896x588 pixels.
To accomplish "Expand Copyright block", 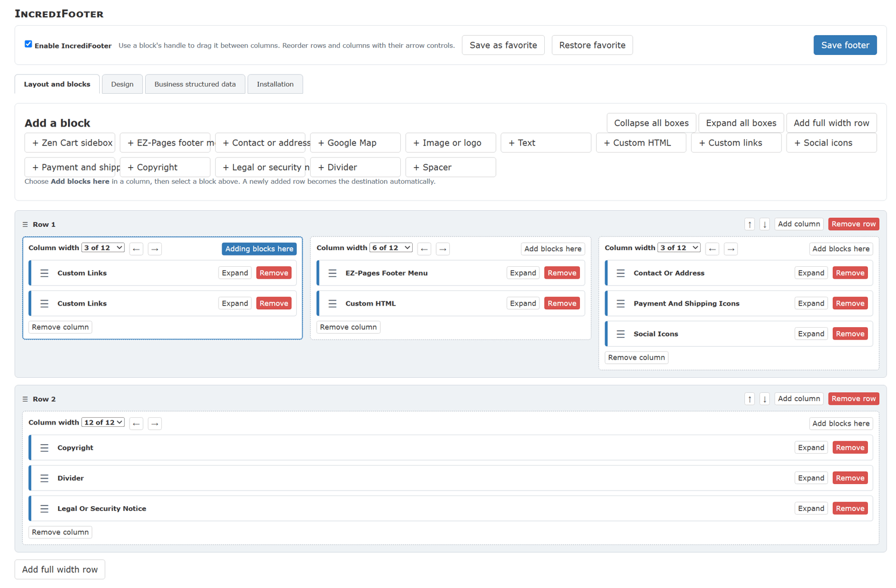I will click(811, 448).
